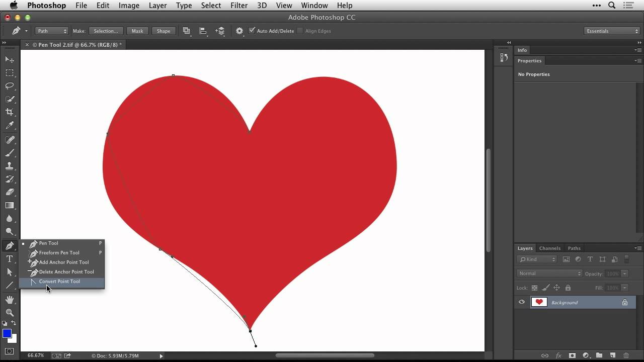The height and width of the screenshot is (362, 644).
Task: Switch to the Paths tab
Action: pyautogui.click(x=574, y=248)
